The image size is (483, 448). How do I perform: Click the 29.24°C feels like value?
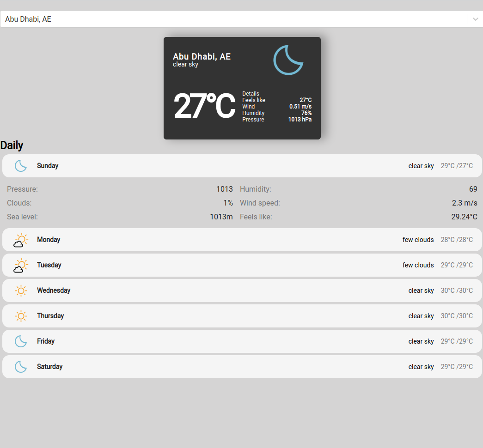pyautogui.click(x=464, y=217)
